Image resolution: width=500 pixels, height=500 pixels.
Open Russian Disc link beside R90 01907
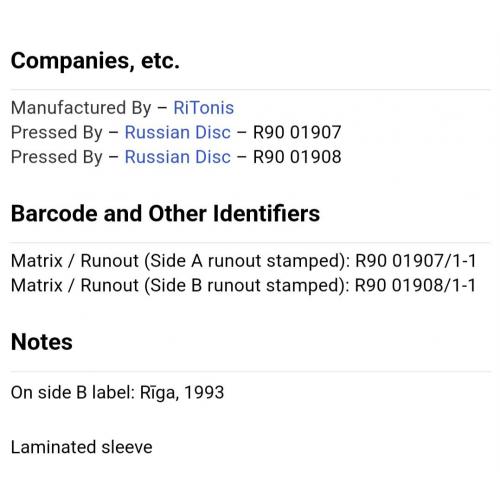pyautogui.click(x=178, y=132)
